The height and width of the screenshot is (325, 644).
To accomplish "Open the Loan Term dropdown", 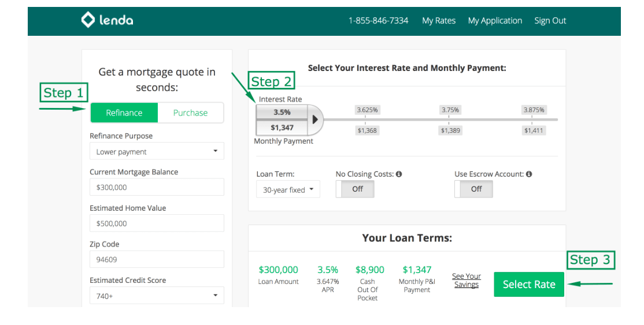I will coord(288,189).
